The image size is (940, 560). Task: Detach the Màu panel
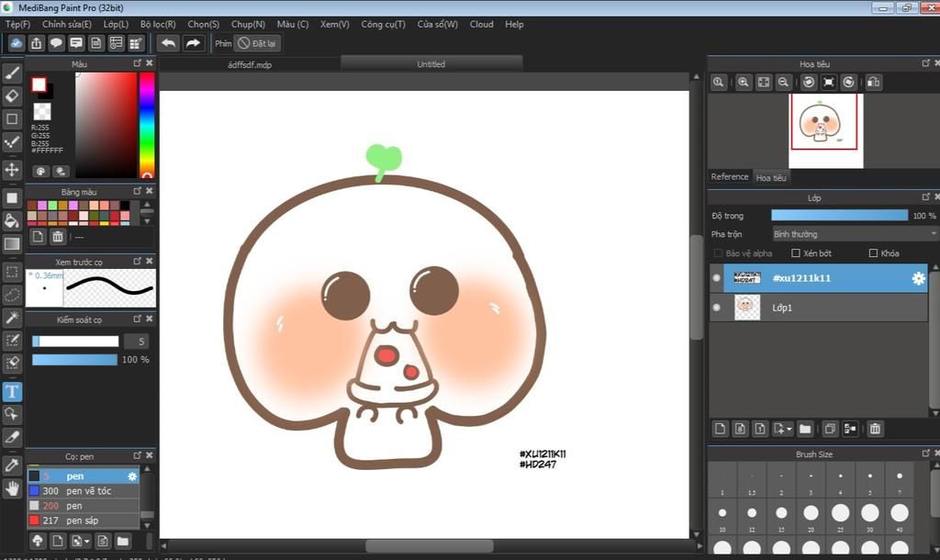point(138,63)
